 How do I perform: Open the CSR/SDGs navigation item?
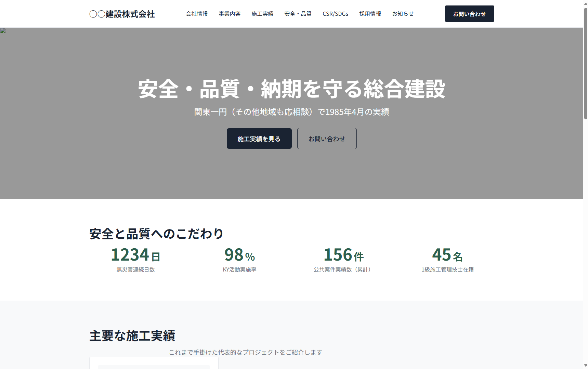(335, 14)
